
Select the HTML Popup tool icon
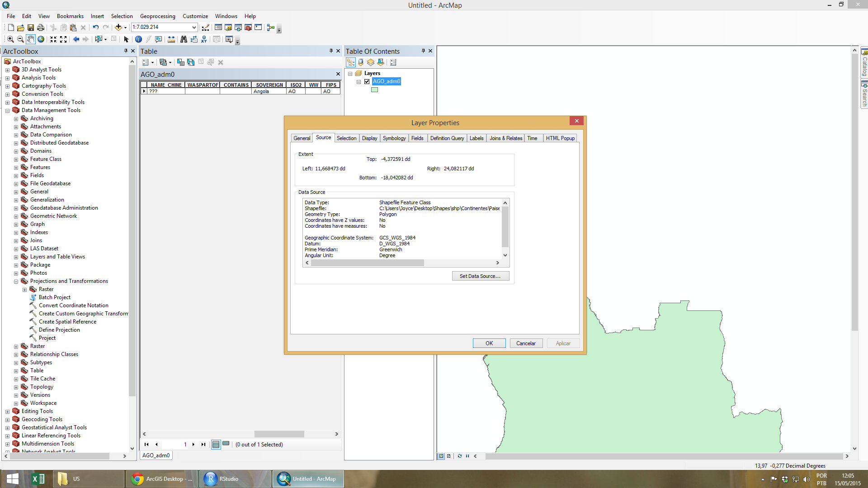click(x=159, y=39)
